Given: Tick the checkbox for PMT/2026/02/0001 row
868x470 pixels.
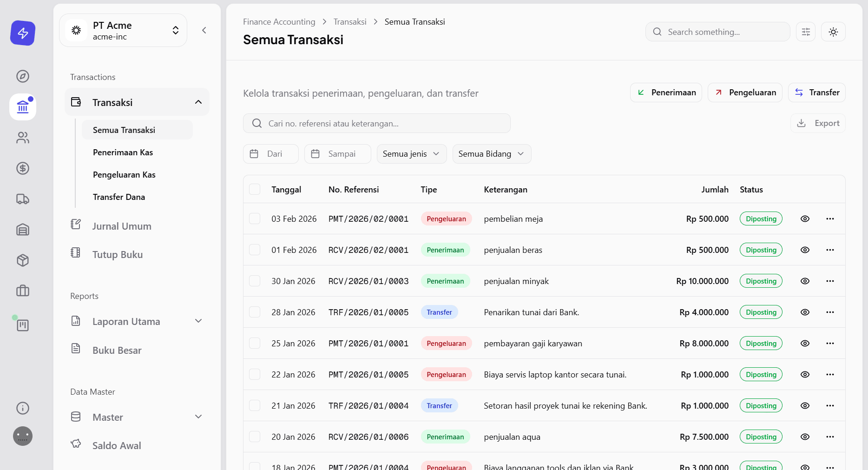Looking at the screenshot, I should coord(255,219).
